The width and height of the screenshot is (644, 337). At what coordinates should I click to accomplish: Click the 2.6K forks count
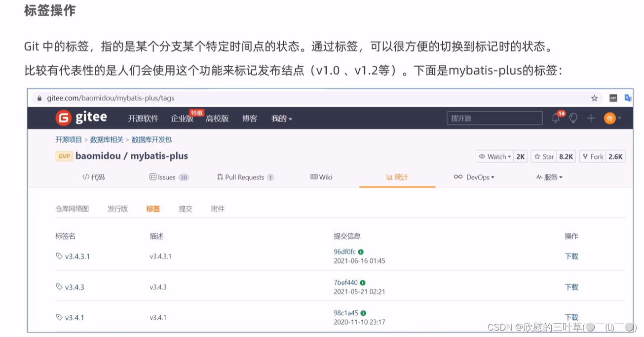click(615, 157)
